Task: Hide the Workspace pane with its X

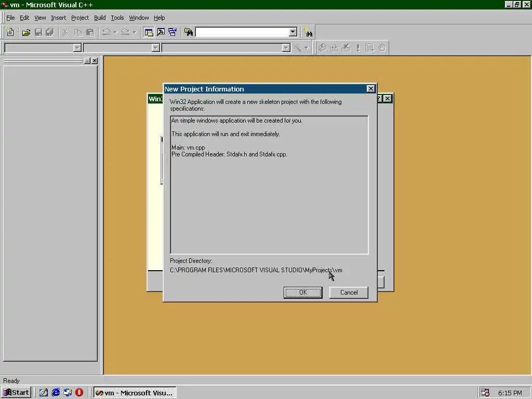Action: point(95,61)
